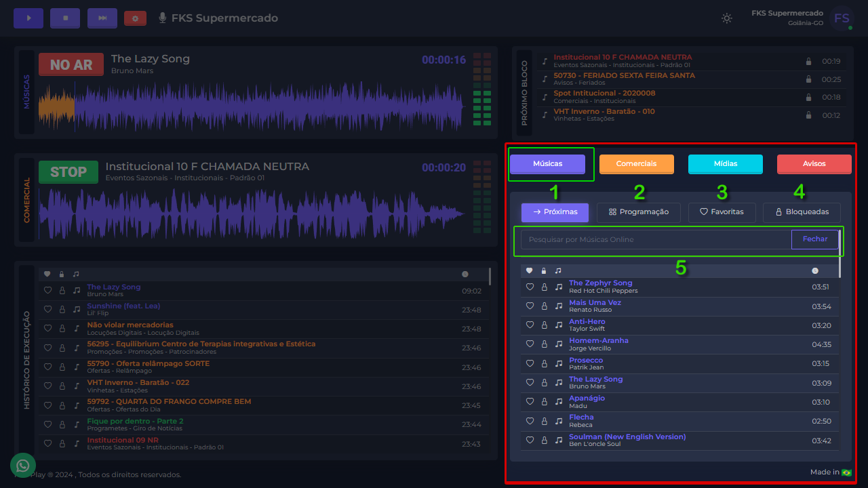Image resolution: width=868 pixels, height=488 pixels.
Task: Favorite Sunshine (feat. Lea) in history
Action: pyautogui.click(x=47, y=309)
